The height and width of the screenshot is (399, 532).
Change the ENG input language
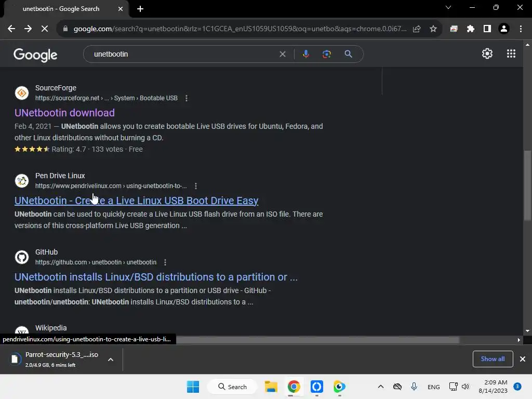coord(434,387)
